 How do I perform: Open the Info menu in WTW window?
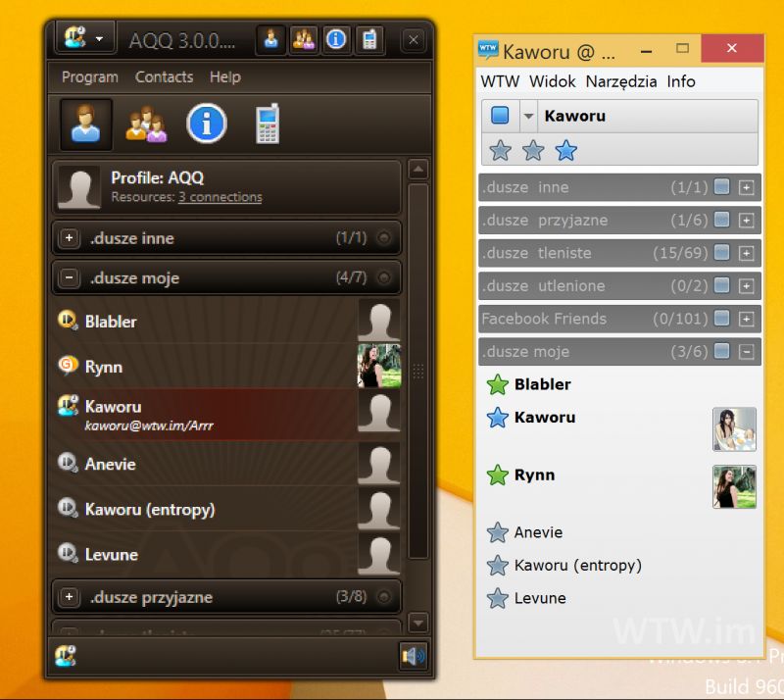[681, 81]
